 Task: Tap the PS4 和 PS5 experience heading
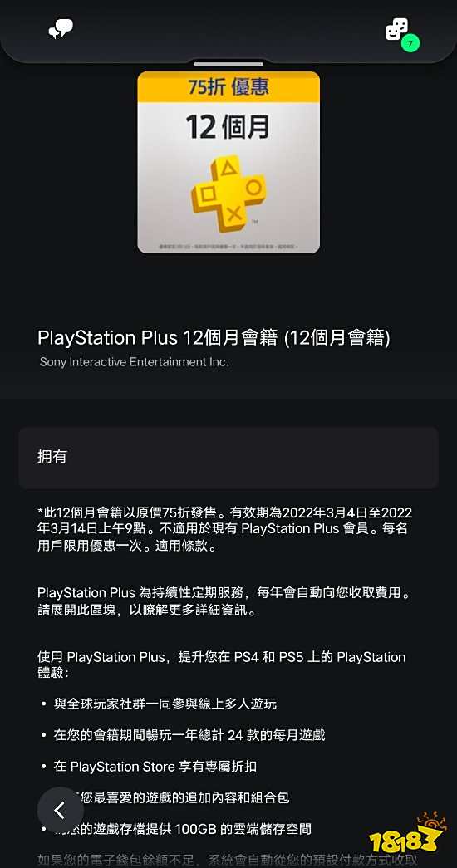point(222,664)
